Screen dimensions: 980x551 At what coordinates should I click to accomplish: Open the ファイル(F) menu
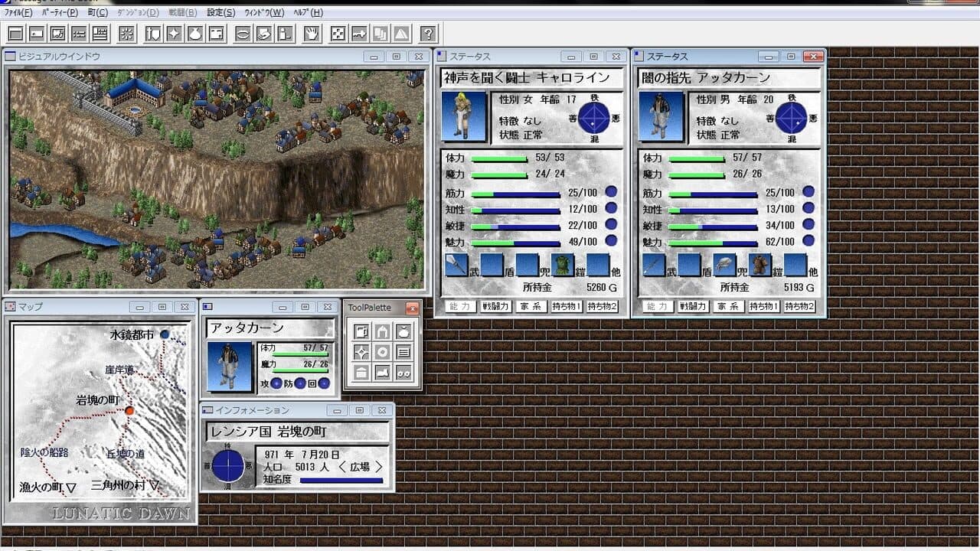point(18,12)
